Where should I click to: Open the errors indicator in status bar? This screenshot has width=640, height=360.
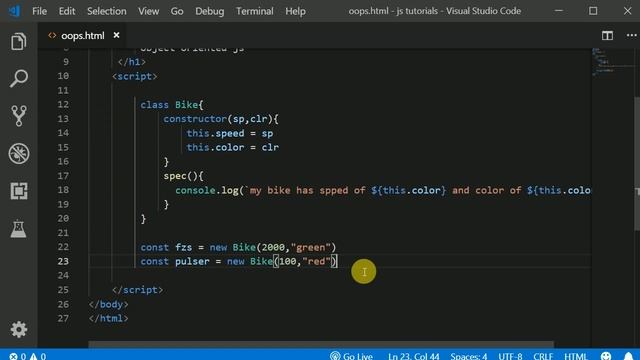click(x=18, y=356)
